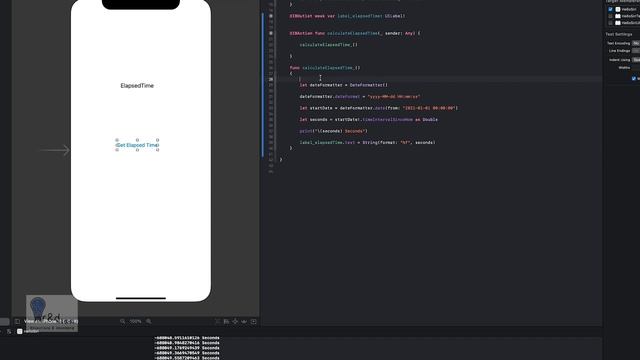The image size is (640, 360).
Task: Click the let startDate code line
Action: point(378,108)
